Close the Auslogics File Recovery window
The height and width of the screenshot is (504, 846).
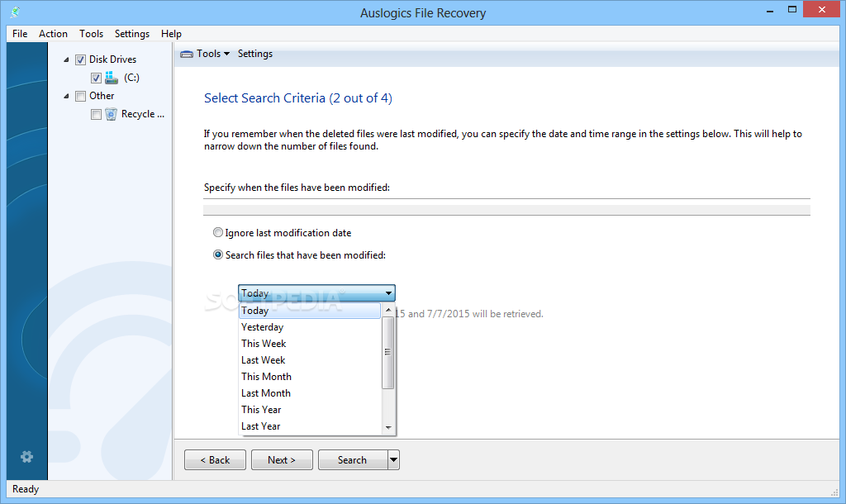point(822,9)
